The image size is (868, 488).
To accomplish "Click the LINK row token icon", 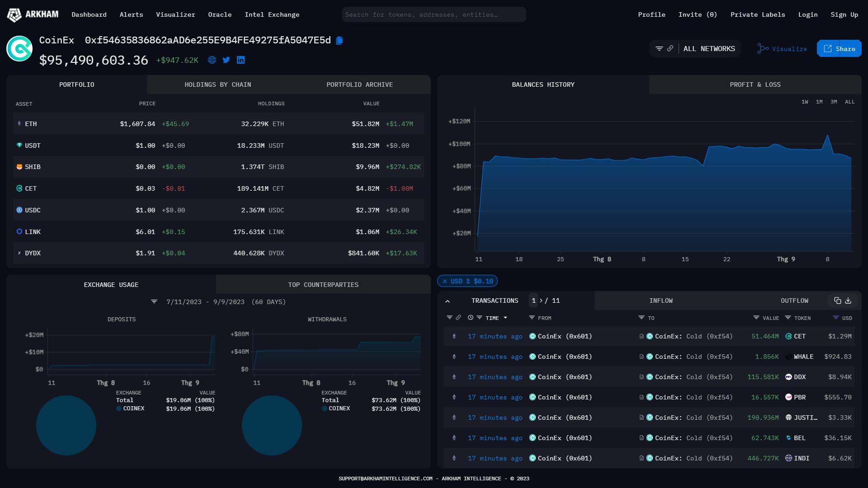I will tap(19, 232).
